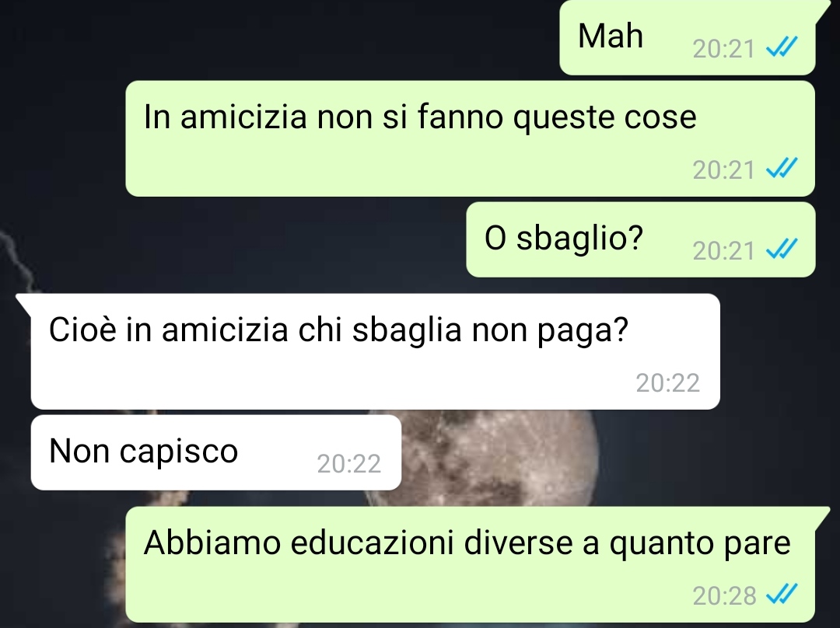The image size is (840, 628).
Task: Tap the blue read ticks on "Mah" message
Action: [782, 47]
